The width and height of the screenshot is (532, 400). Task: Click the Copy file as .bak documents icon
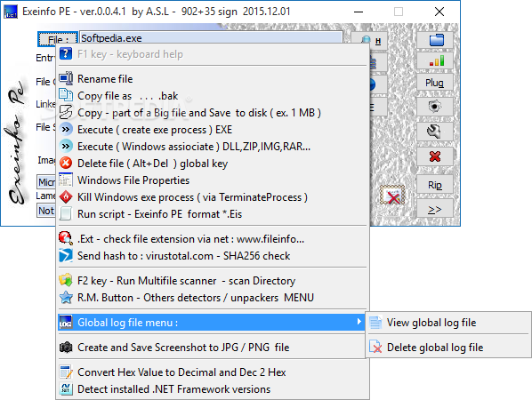click(66, 95)
